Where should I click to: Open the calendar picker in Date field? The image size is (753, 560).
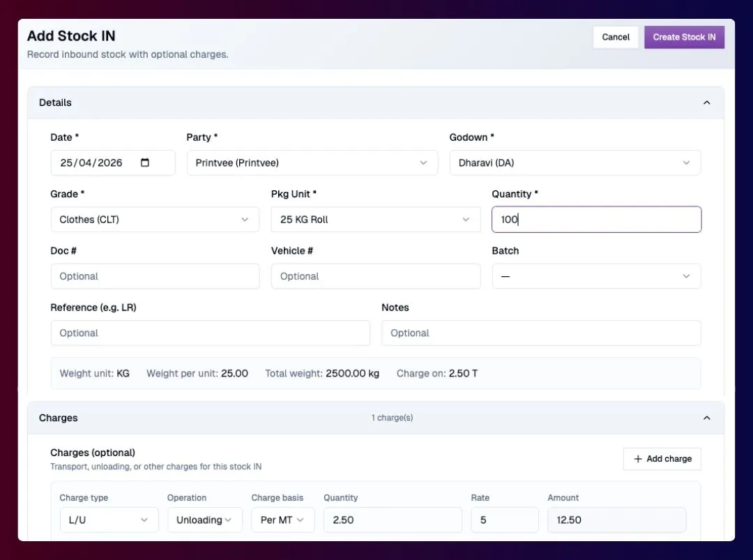(144, 162)
